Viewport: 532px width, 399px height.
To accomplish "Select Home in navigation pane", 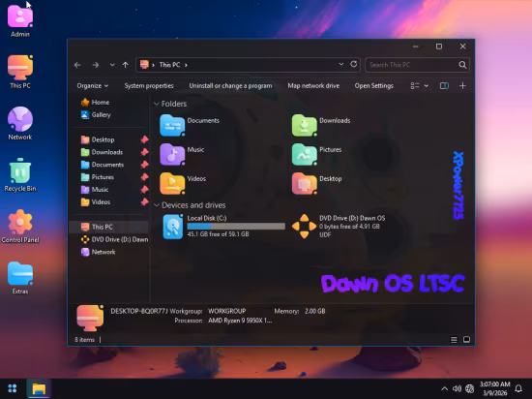I will [x=95, y=103].
